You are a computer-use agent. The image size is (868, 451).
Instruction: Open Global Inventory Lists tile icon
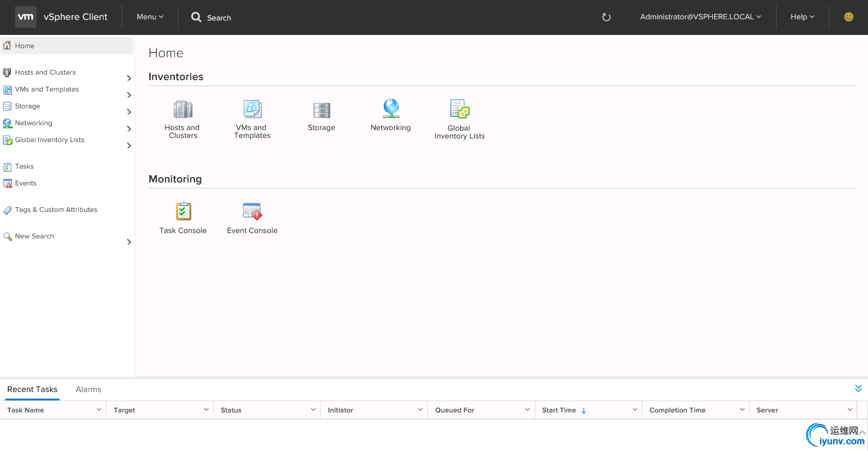tap(460, 109)
